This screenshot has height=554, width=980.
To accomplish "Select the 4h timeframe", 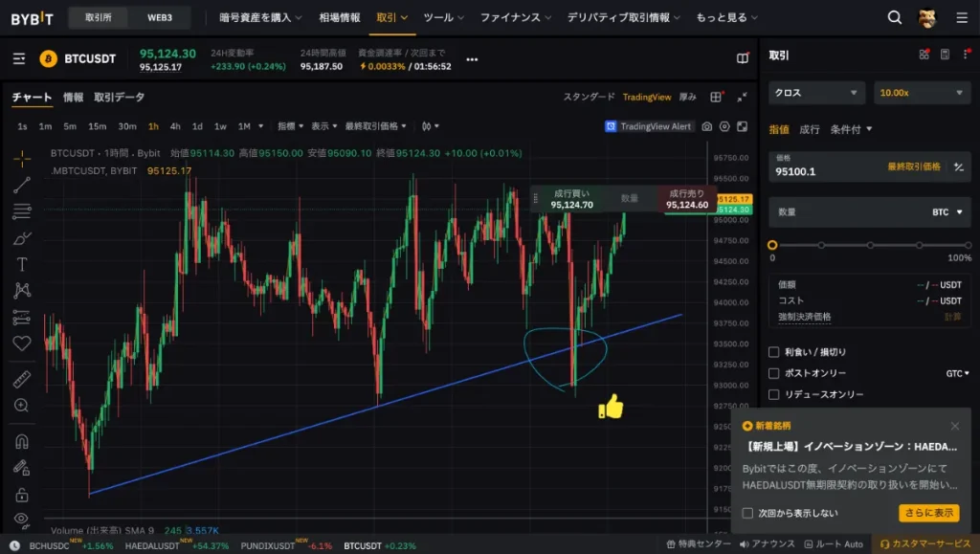I will click(176, 126).
